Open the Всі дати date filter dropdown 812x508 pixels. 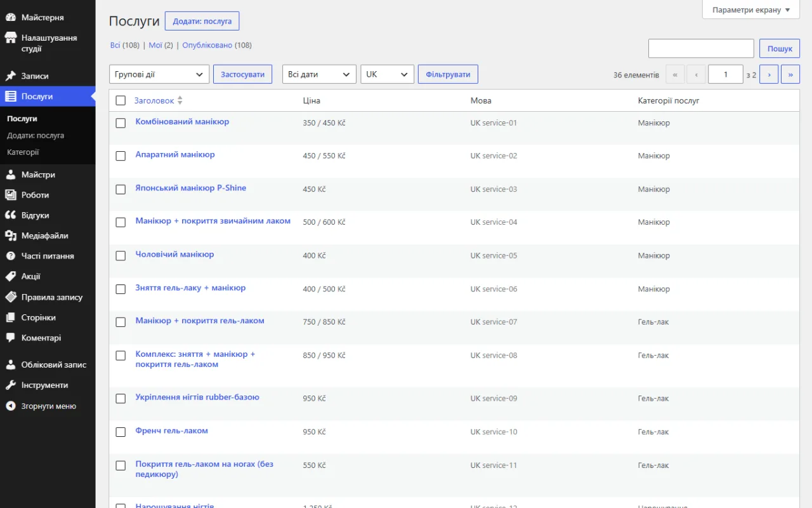(x=319, y=74)
